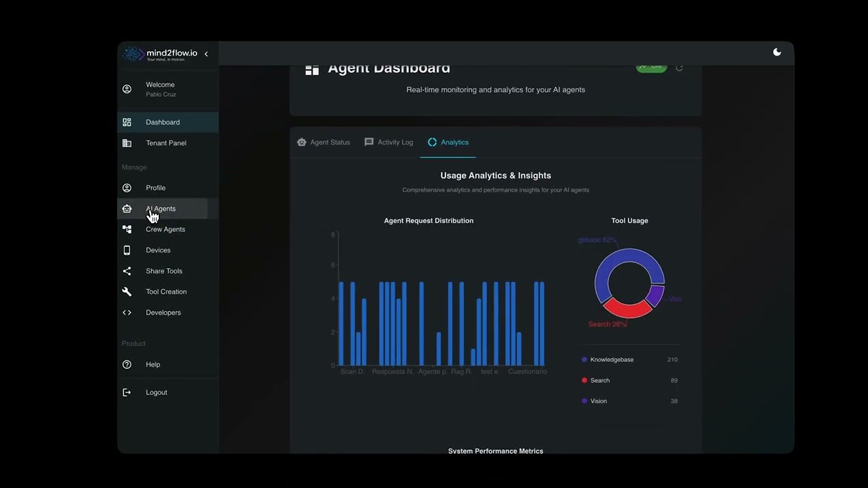
Task: Click the Search count "89"
Action: tap(674, 380)
